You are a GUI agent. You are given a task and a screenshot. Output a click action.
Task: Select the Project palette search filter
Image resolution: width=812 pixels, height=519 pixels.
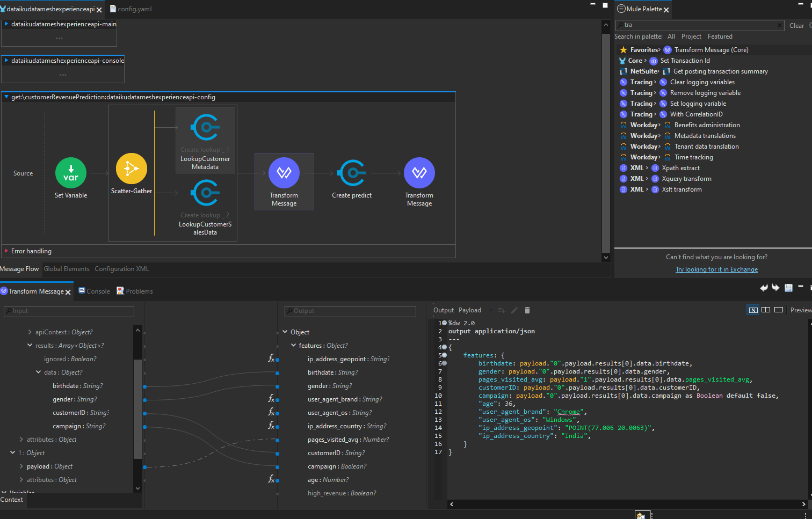coord(691,36)
